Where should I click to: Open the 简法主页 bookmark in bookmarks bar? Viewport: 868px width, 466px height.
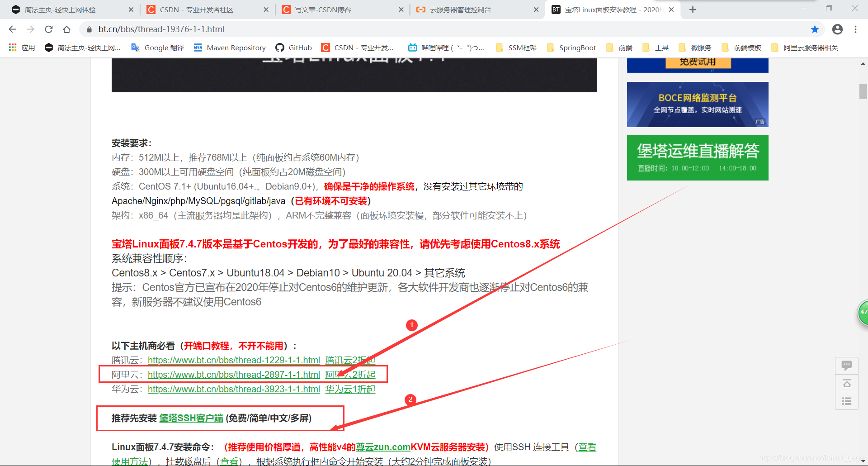82,48
